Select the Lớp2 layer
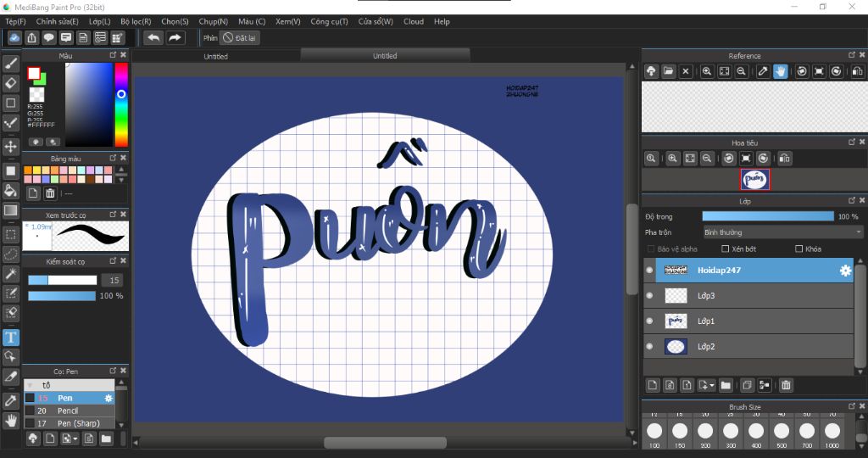Image resolution: width=868 pixels, height=458 pixels. [x=748, y=347]
